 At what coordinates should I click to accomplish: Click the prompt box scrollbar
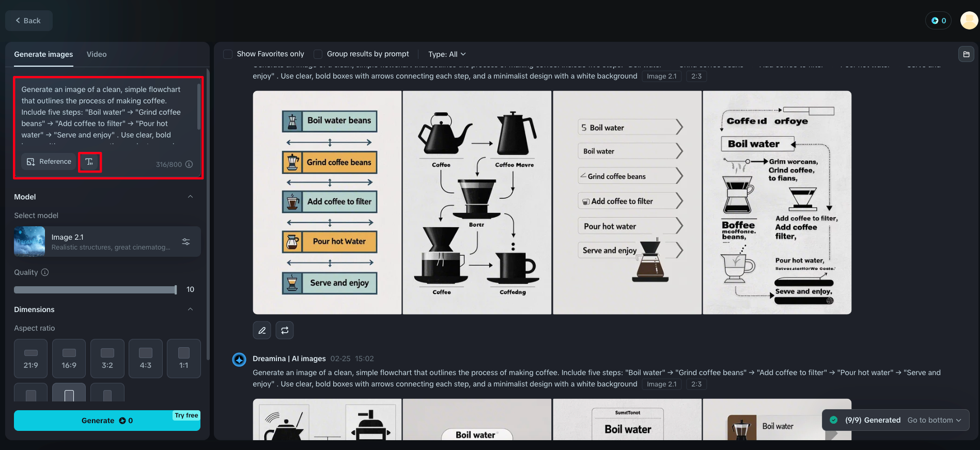(199, 106)
